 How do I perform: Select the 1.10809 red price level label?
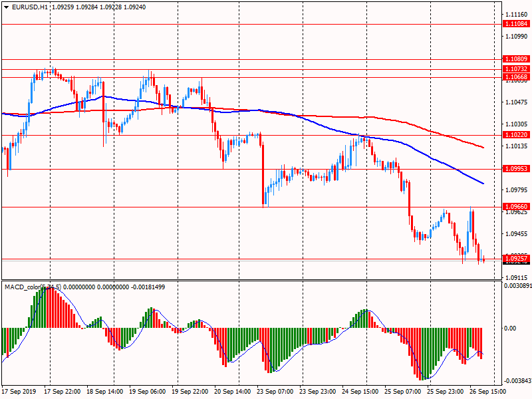pyautogui.click(x=516, y=59)
